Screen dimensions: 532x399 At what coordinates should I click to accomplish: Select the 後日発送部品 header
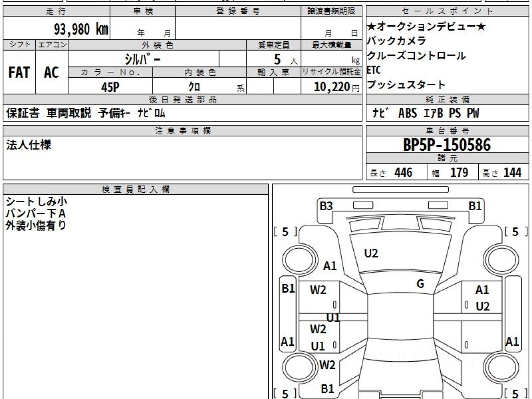point(182,100)
